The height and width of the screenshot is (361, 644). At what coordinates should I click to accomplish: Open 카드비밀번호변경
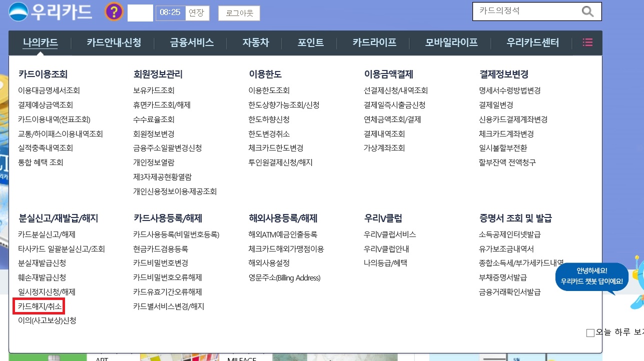pyautogui.click(x=161, y=263)
